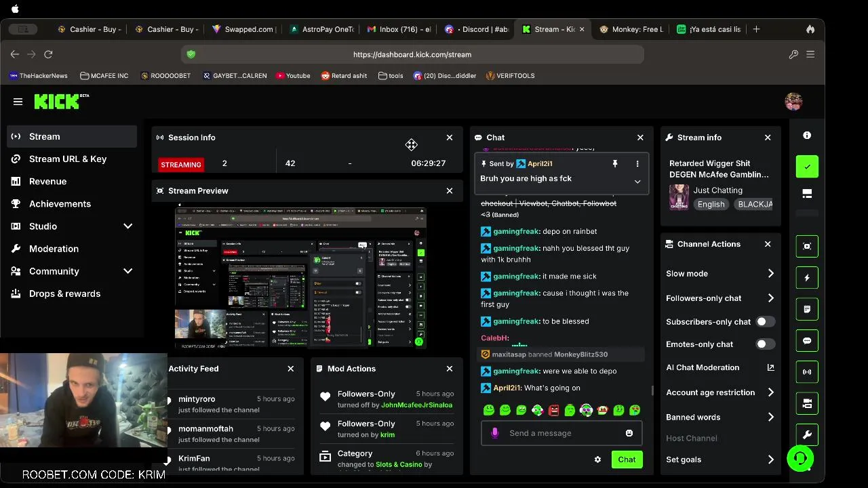Screen dimensions: 868x488
Task: Go back in browser history
Action: click(x=15, y=54)
